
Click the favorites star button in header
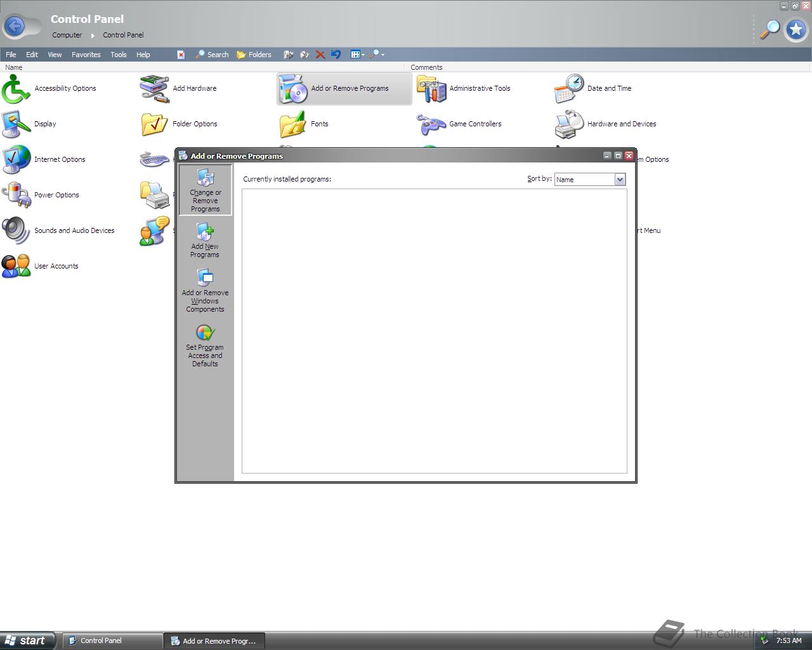[796, 29]
